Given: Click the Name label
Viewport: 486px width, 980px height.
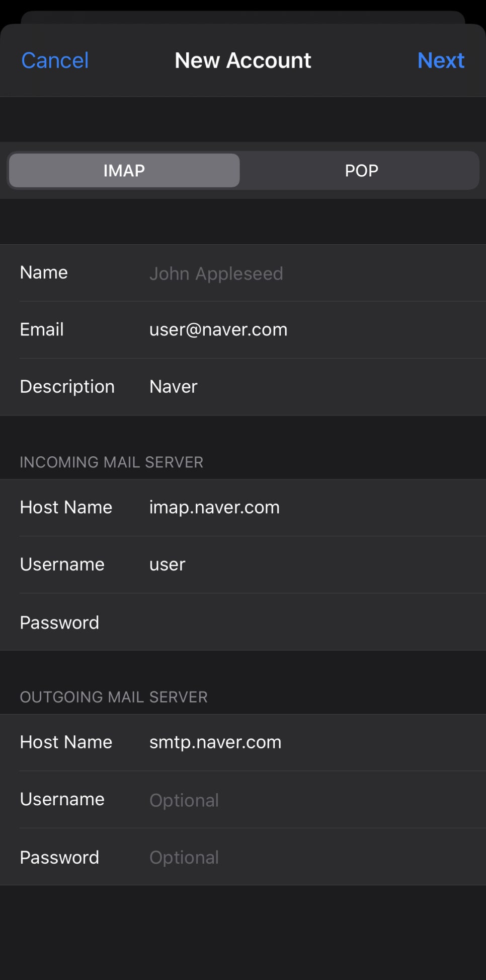Looking at the screenshot, I should click(x=44, y=272).
